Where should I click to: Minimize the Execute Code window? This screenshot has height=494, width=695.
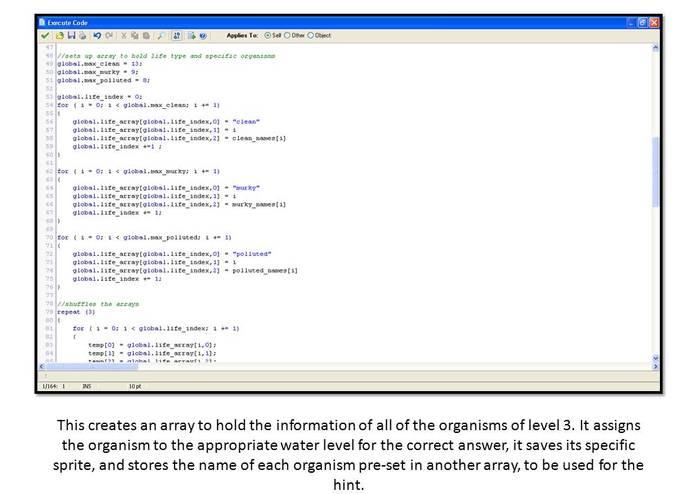(x=631, y=23)
